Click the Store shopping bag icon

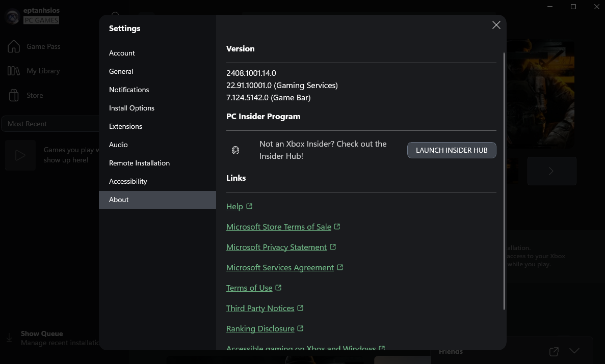coord(13,95)
